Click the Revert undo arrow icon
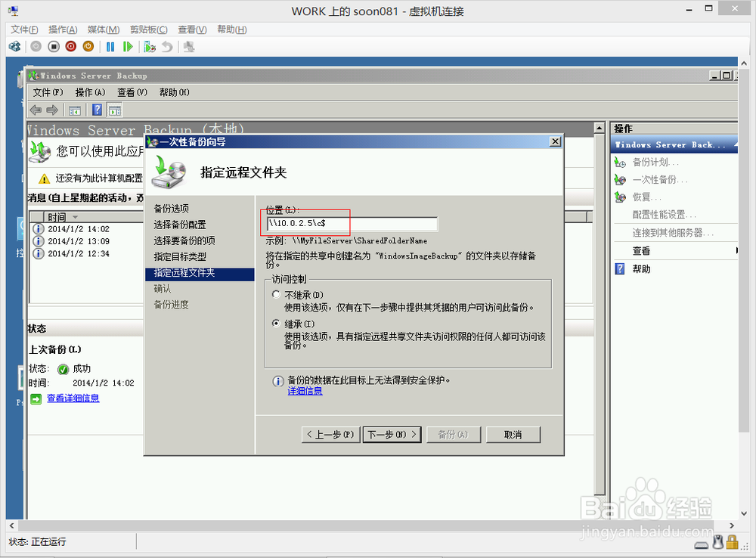Viewport: 756px width, 558px height. pos(167,47)
